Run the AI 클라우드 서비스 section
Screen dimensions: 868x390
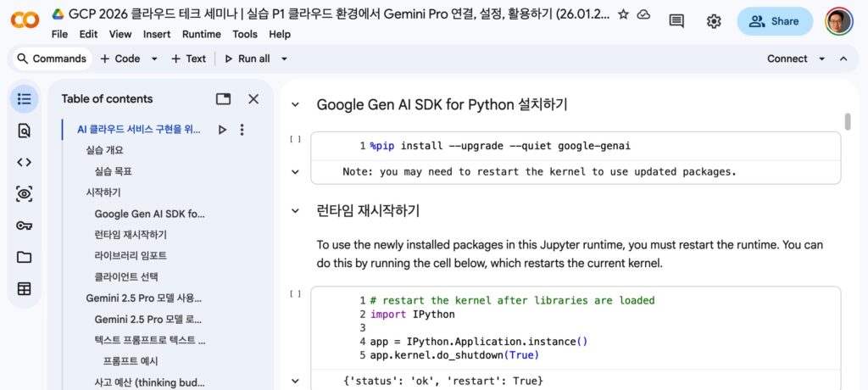coord(222,130)
